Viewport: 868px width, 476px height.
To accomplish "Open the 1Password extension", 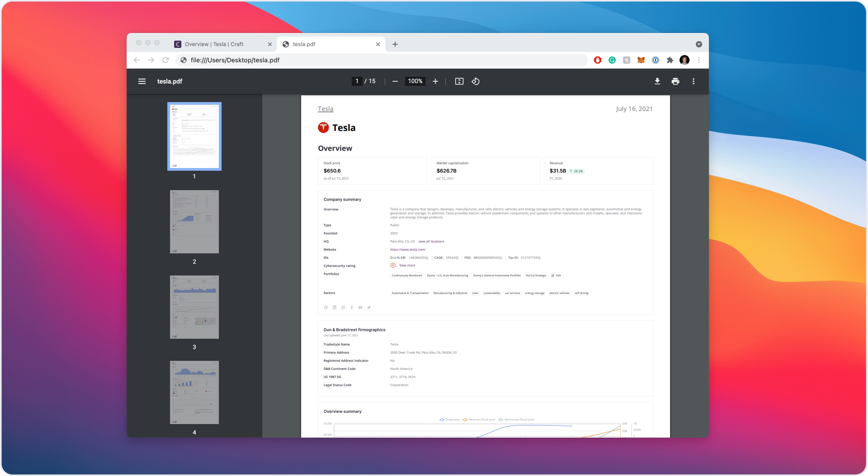I will point(656,60).
